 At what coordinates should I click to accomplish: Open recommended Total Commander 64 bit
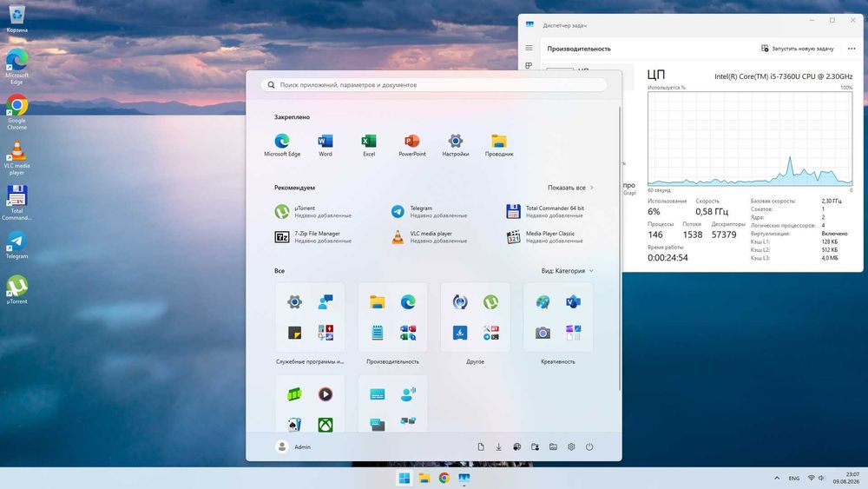(x=545, y=212)
